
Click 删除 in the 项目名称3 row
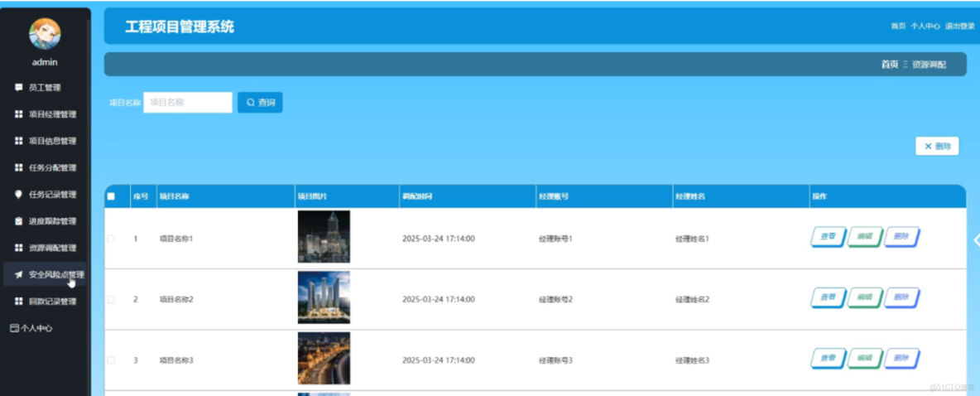901,359
